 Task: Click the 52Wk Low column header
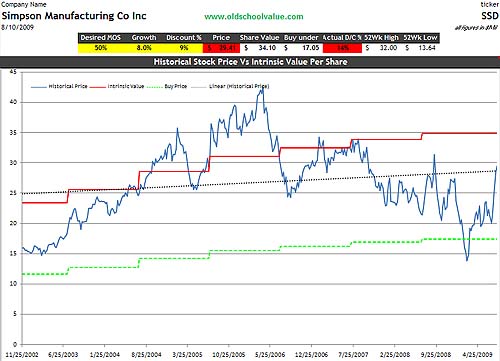[x=420, y=38]
